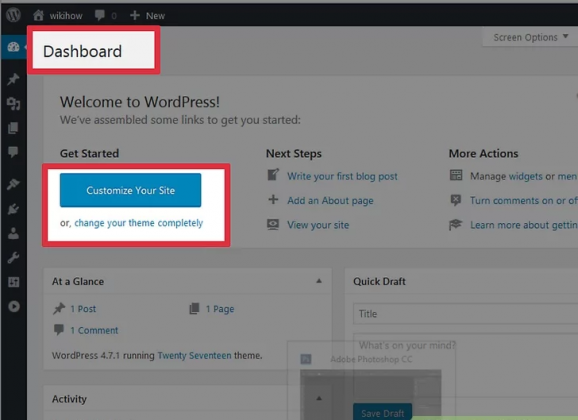
Task: Open Posts via the pushpin sidebar icon
Action: click(13, 79)
